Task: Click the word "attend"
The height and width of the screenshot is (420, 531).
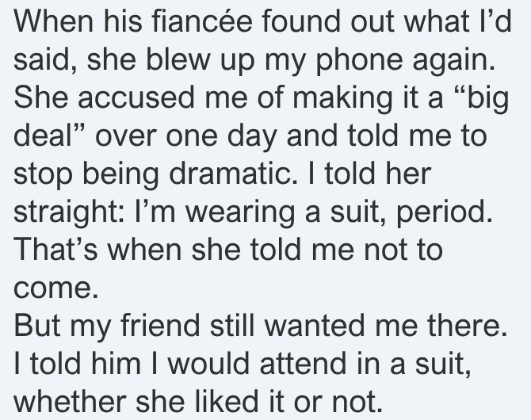Action: point(303,364)
